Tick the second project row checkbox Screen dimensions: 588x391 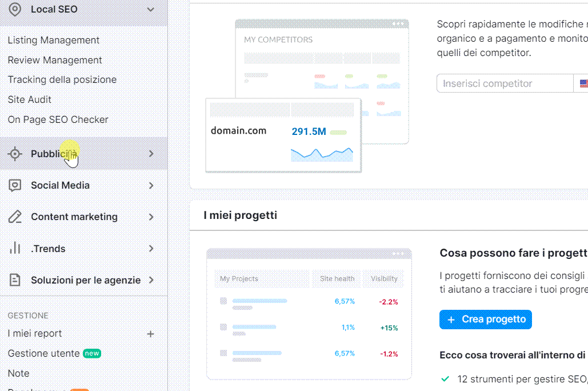click(x=222, y=328)
